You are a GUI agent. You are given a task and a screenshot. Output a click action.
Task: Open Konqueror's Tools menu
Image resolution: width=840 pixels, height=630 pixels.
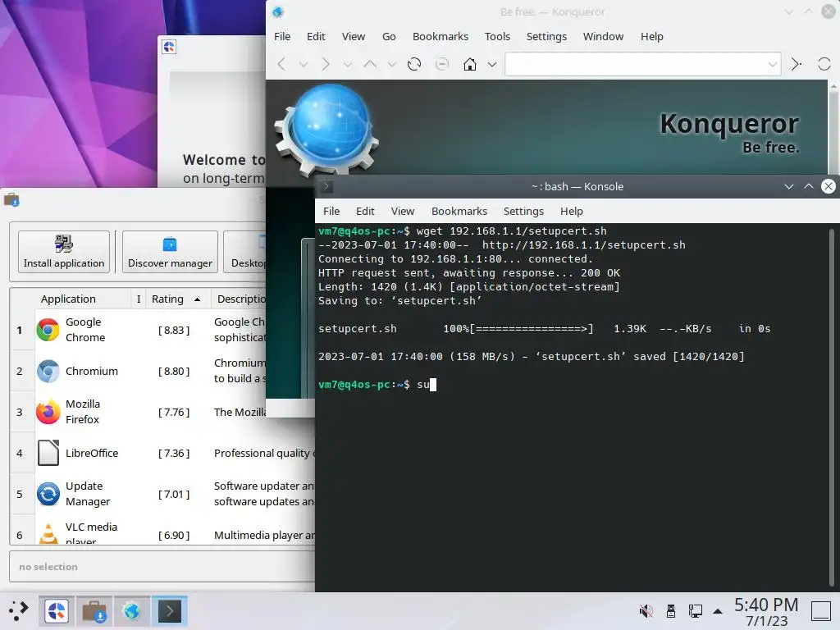click(497, 36)
